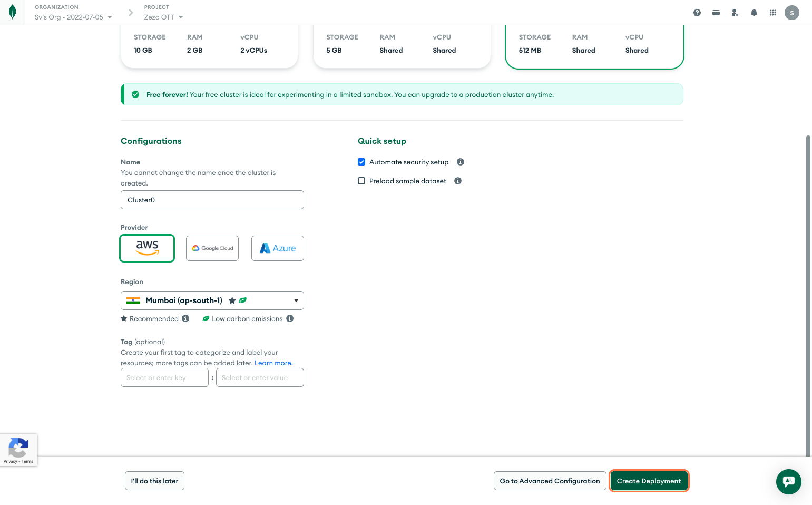Click the Create Deployment button

649,481
